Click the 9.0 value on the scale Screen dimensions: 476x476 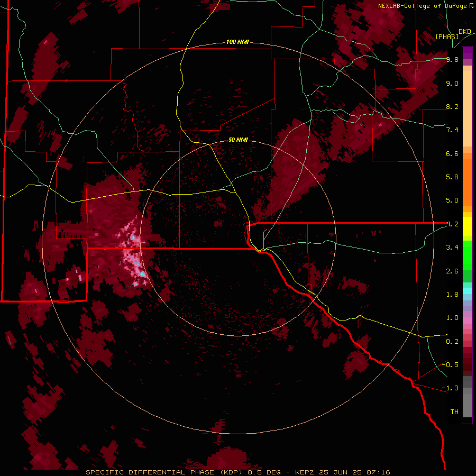(x=452, y=83)
